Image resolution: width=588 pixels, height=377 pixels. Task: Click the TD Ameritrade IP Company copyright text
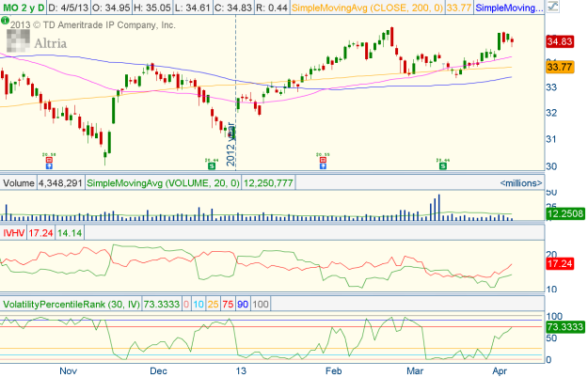coord(93,25)
